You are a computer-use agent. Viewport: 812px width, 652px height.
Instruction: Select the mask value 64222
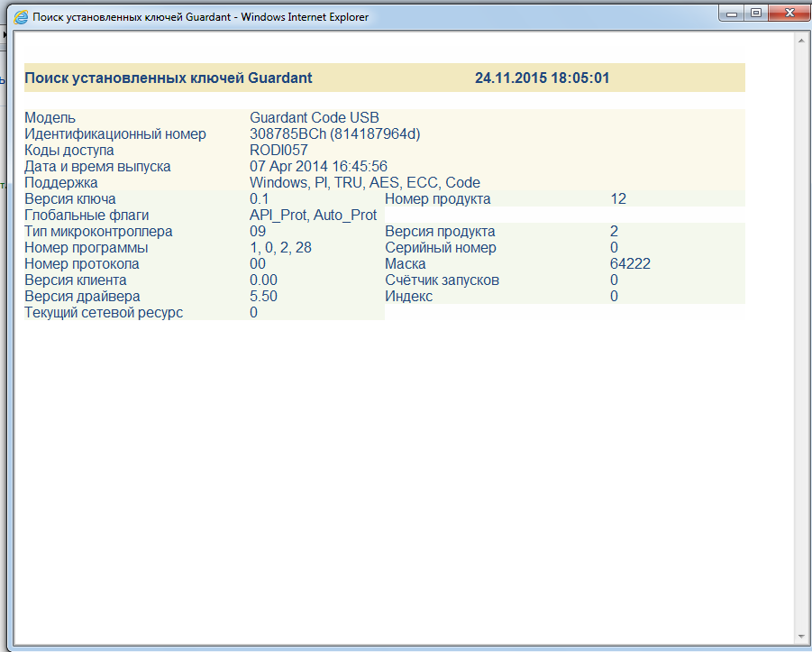click(x=630, y=264)
